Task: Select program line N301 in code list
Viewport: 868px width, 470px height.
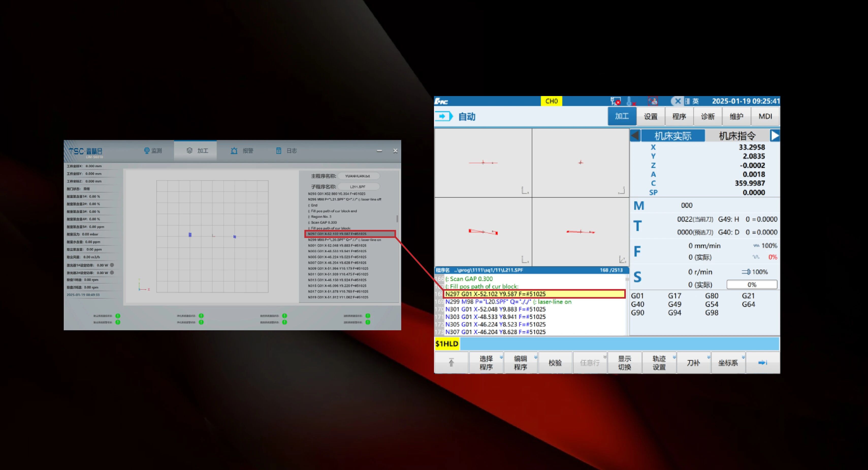Action: click(x=495, y=309)
